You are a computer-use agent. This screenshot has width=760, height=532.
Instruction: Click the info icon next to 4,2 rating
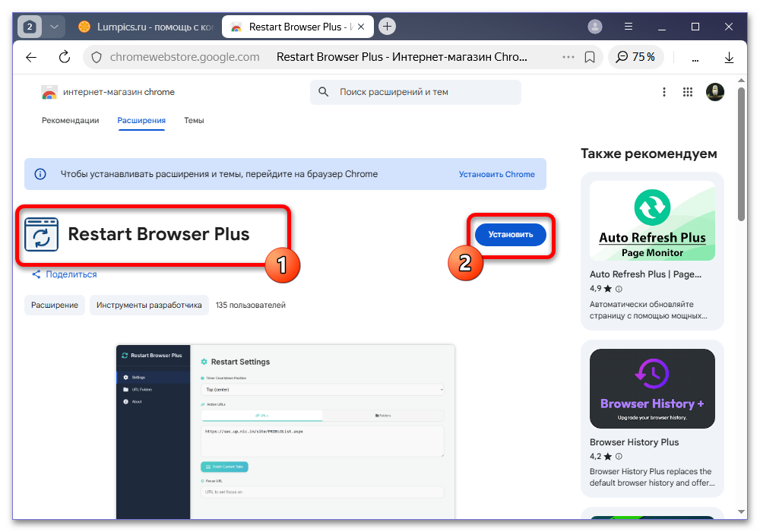pyautogui.click(x=619, y=457)
